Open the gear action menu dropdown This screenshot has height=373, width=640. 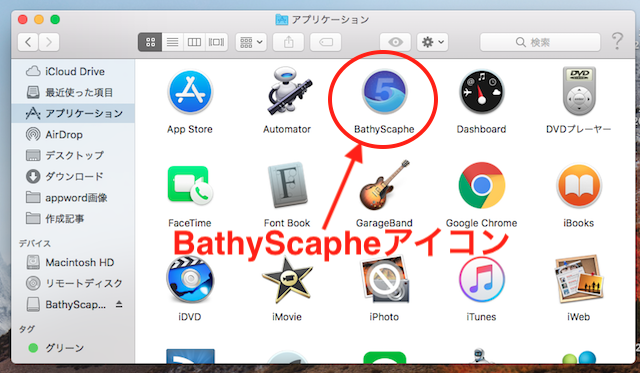coord(433,42)
